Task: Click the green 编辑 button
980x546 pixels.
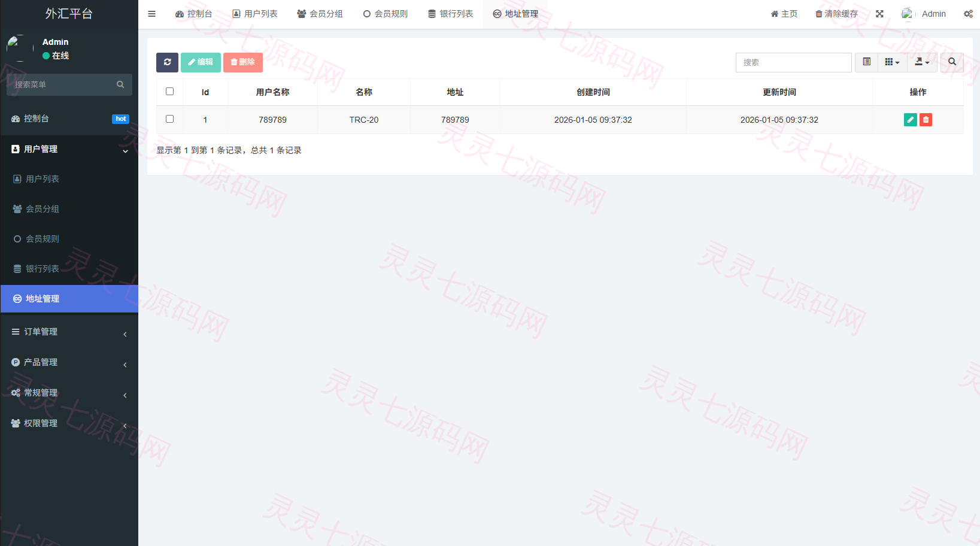Action: point(201,62)
